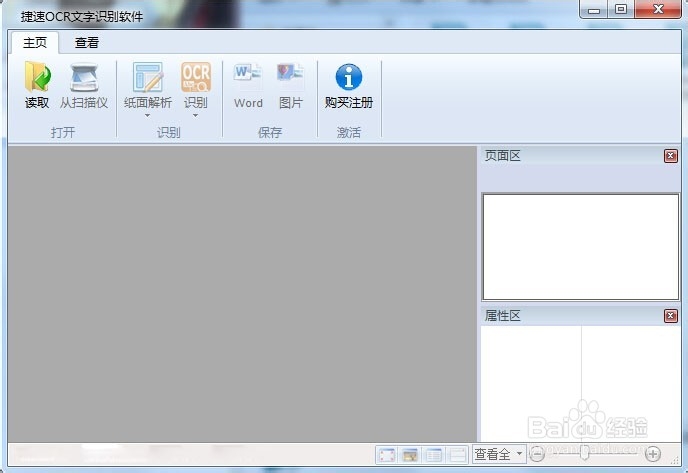Click the 读取 folder icon

(x=37, y=76)
